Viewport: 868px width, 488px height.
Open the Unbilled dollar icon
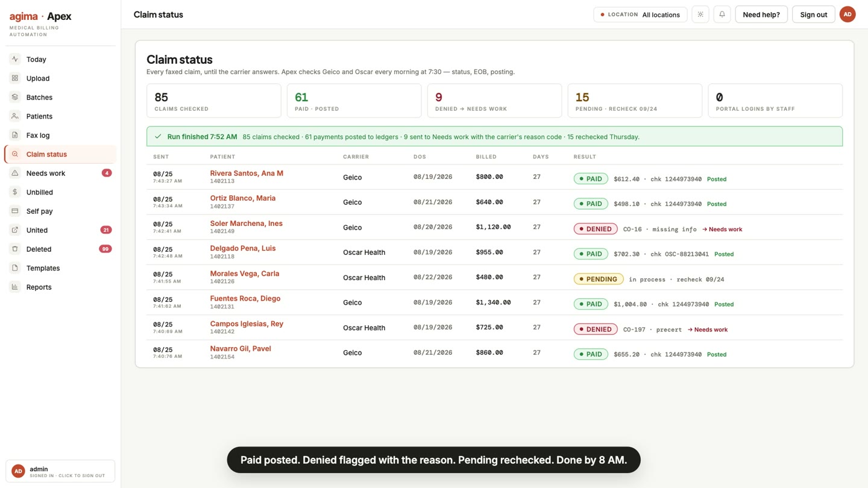(15, 192)
